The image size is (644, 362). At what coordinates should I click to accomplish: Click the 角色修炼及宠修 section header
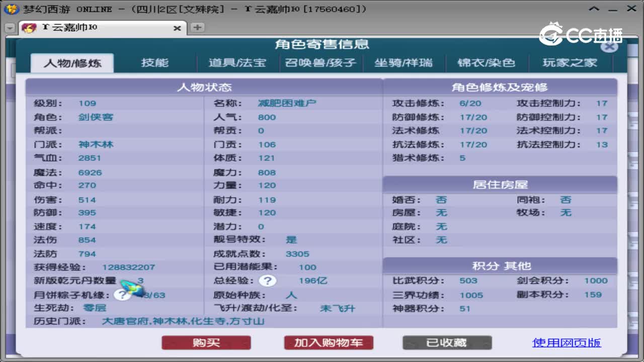tap(500, 87)
